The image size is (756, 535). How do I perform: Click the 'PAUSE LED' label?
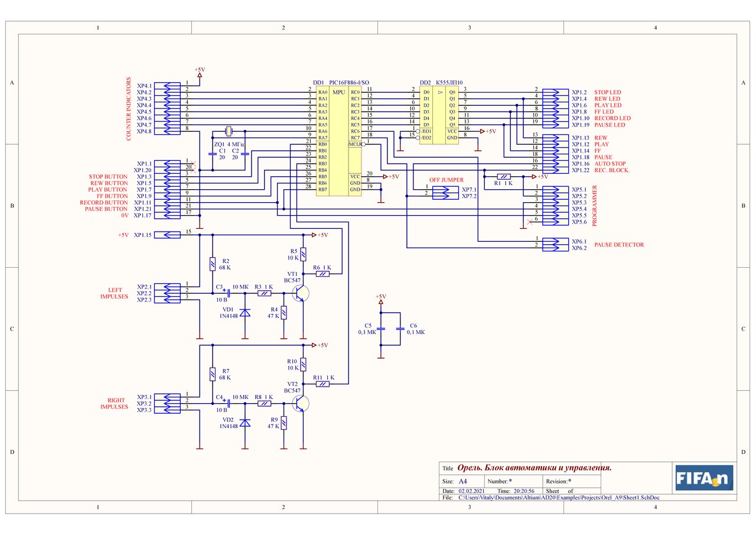click(610, 125)
